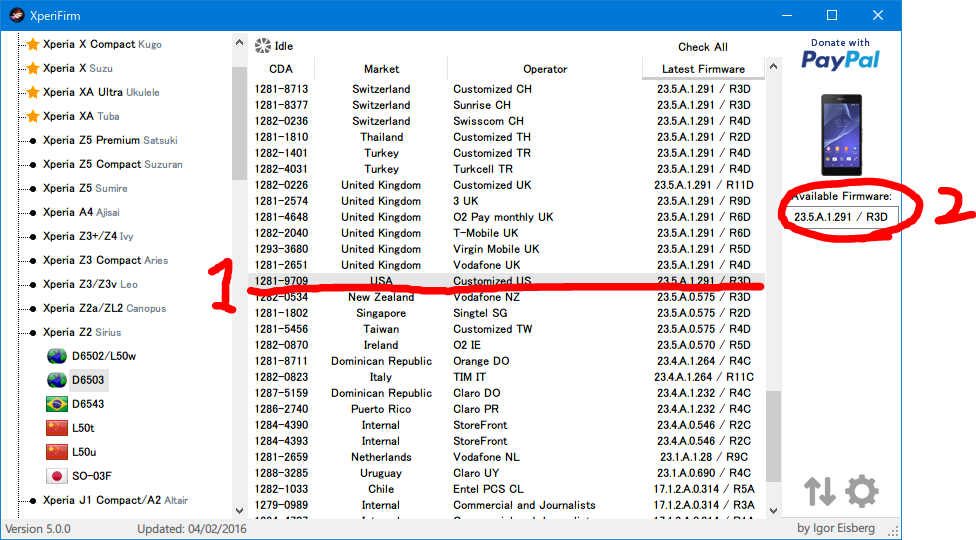Viewport: 976px width, 540px height.
Task: Select the O2 Pay monthly UK row
Action: click(x=506, y=217)
